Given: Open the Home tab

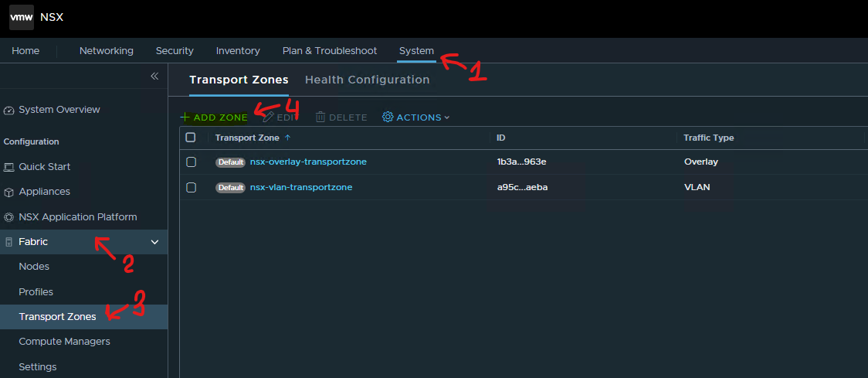Looking at the screenshot, I should [x=25, y=50].
